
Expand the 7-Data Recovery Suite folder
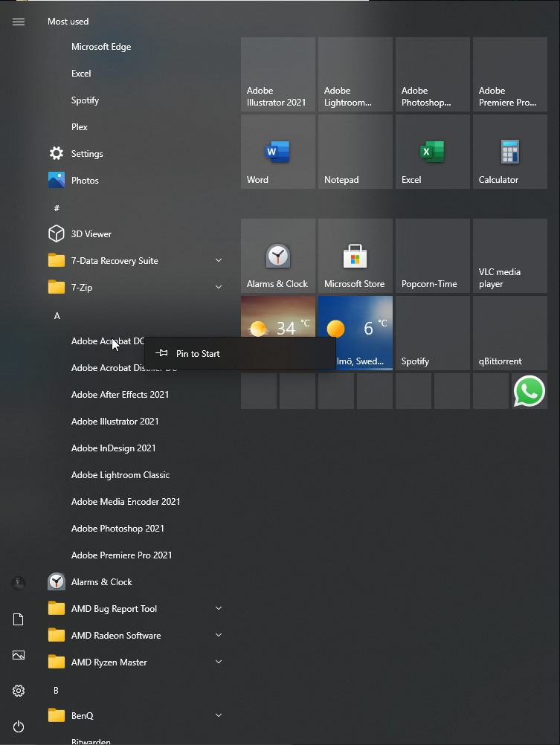point(219,260)
